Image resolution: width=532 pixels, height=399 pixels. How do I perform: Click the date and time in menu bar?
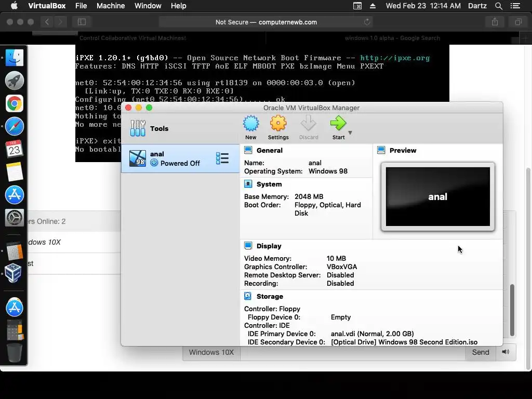point(423,6)
